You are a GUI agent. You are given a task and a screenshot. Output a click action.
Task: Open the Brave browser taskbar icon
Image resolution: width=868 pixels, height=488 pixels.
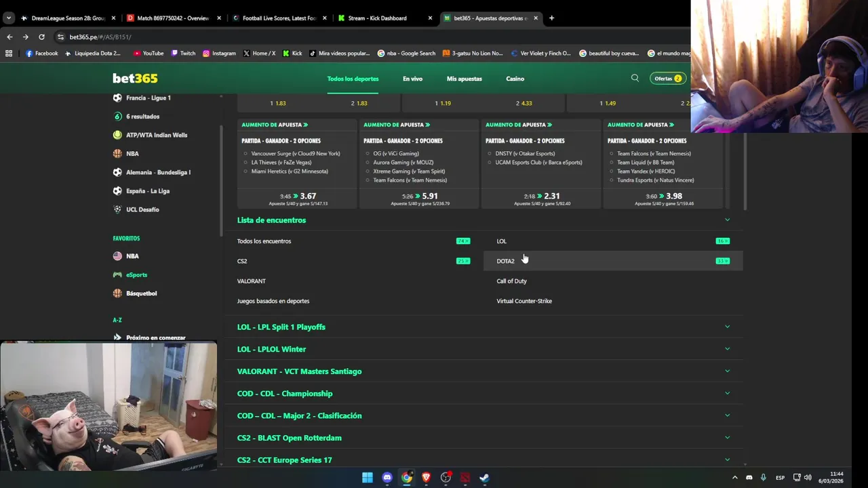point(426,477)
